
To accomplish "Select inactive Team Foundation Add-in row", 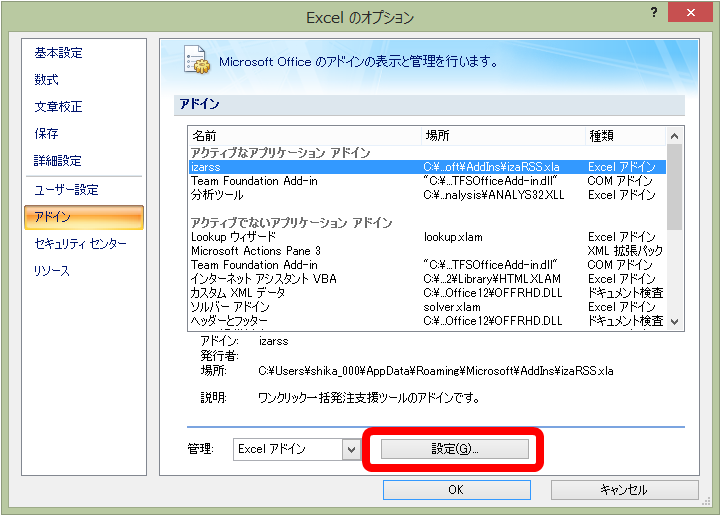I will [x=428, y=265].
